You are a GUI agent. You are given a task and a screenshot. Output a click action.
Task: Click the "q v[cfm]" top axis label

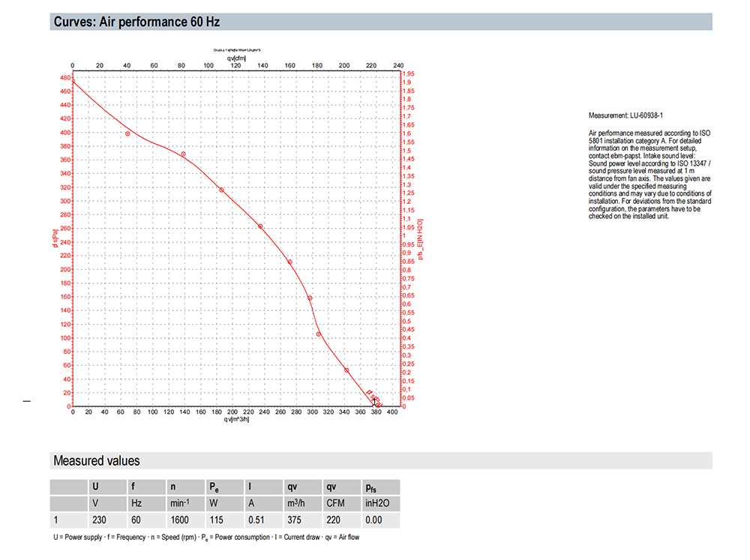(236, 57)
